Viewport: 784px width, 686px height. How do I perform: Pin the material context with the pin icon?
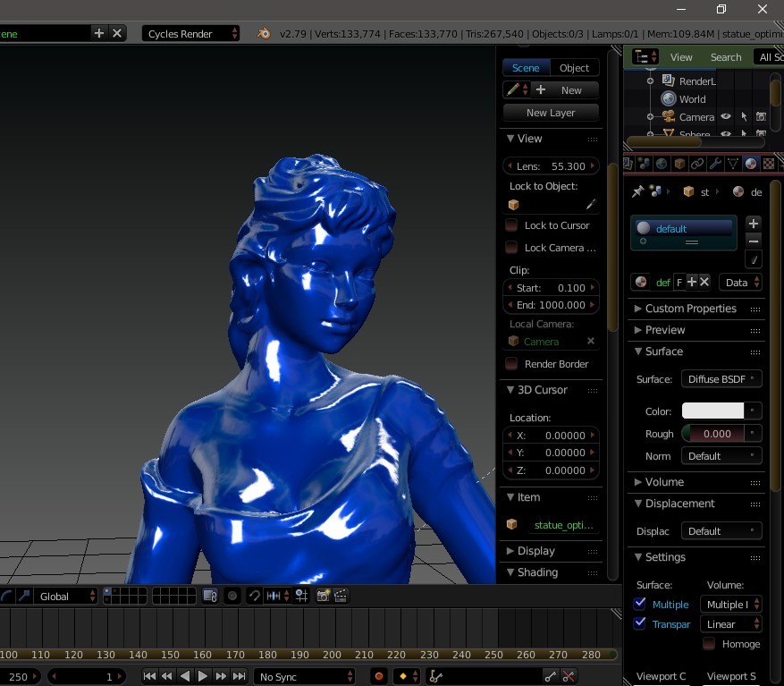(636, 191)
